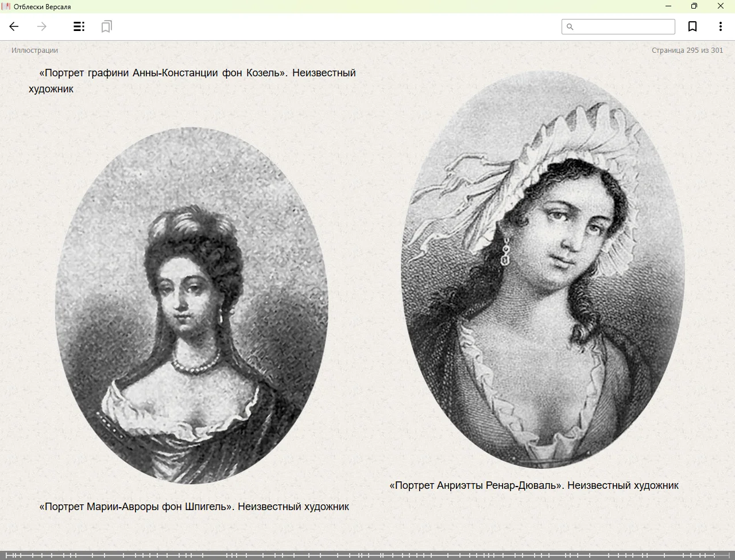735x560 pixels.
Task: Restore down the reader window
Action: click(694, 6)
